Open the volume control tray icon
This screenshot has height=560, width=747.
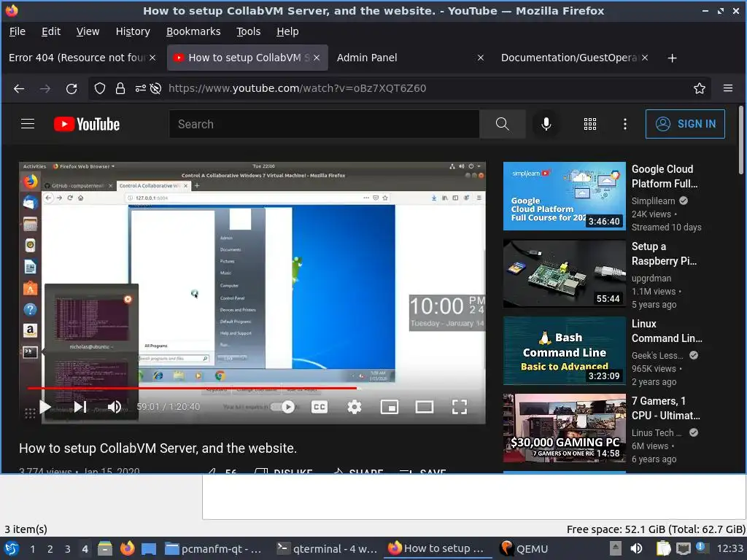point(636,548)
